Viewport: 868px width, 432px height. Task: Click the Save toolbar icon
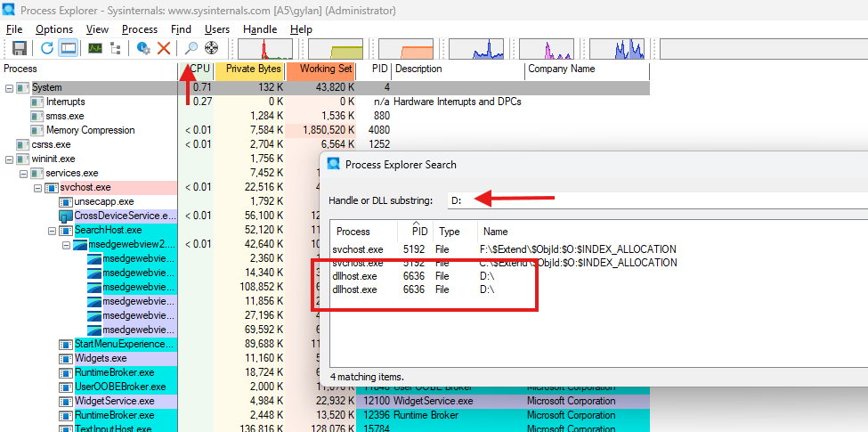[18, 48]
